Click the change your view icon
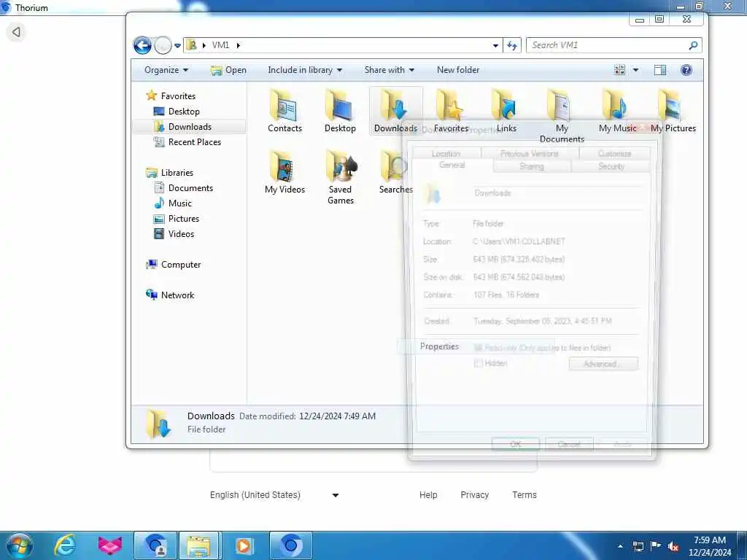 (x=620, y=70)
